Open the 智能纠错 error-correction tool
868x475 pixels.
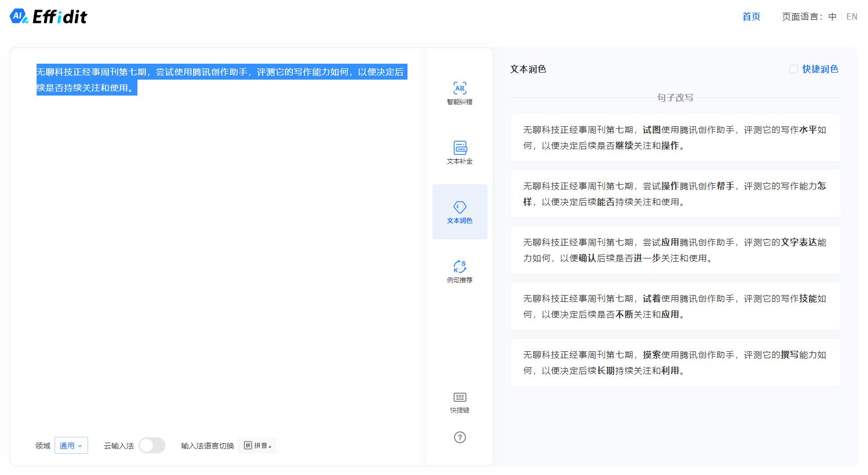click(459, 93)
